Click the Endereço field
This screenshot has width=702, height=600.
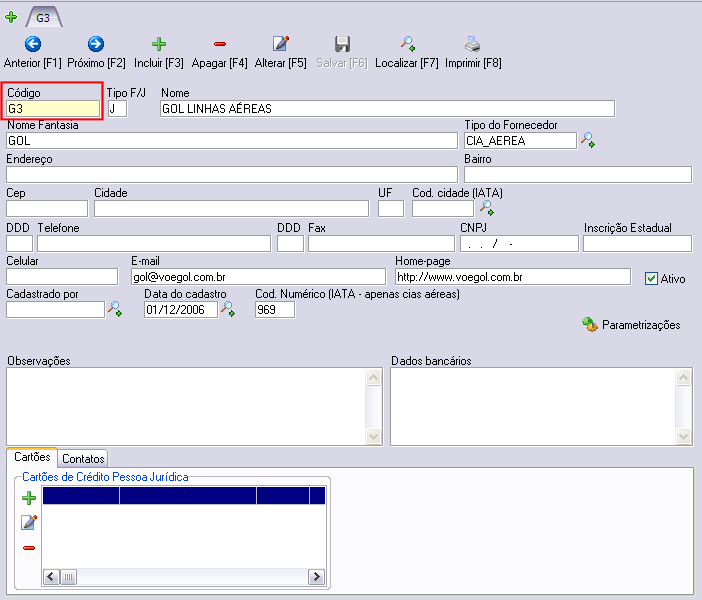[232, 174]
